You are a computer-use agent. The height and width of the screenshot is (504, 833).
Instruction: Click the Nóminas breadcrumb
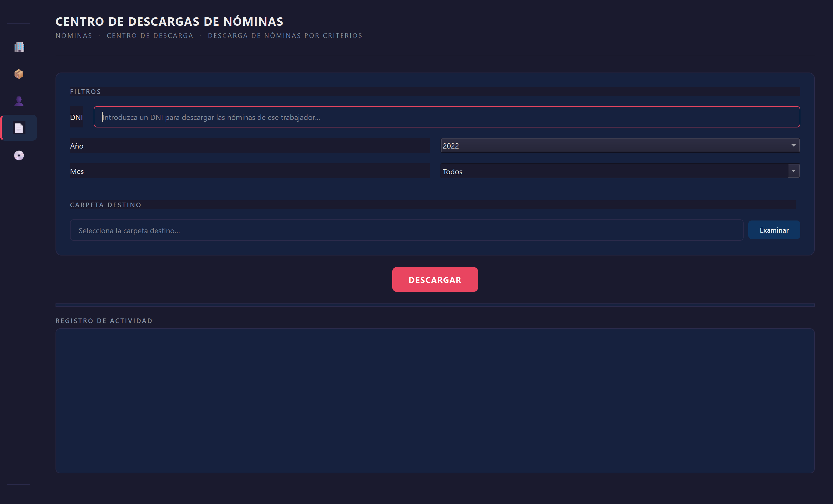(74, 36)
